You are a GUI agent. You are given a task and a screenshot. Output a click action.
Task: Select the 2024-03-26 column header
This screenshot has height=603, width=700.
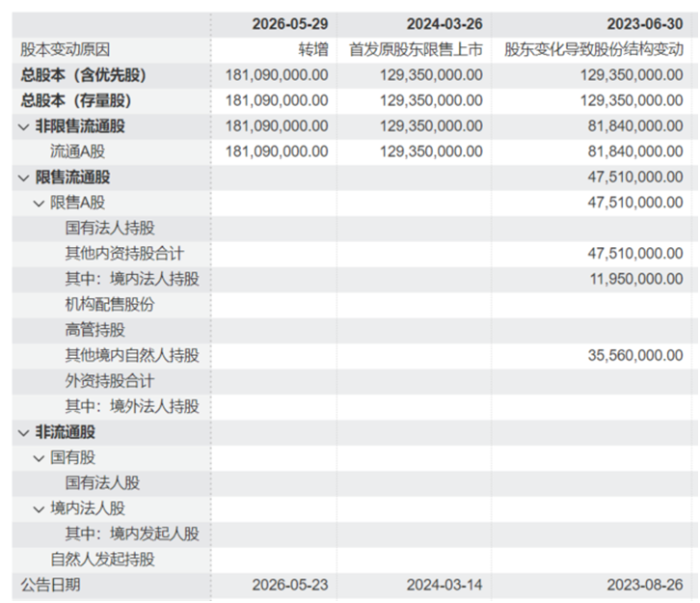coord(444,24)
